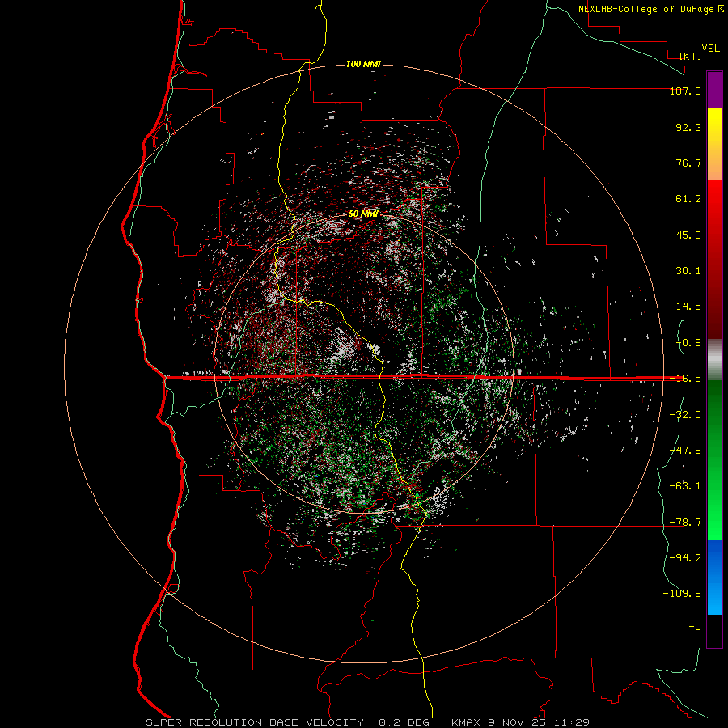Image resolution: width=728 pixels, height=728 pixels.
Task: Click the -47.6 value on the velocity scale
Action: point(685,451)
